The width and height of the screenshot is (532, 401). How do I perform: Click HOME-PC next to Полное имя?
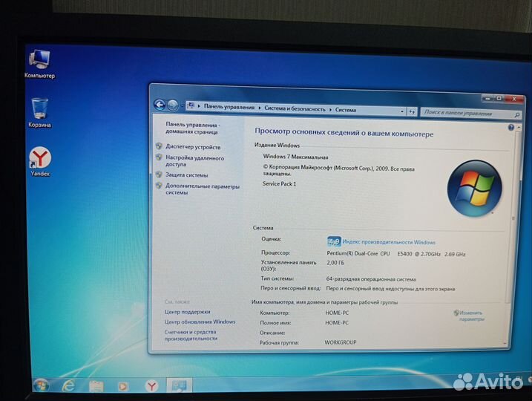coord(337,322)
